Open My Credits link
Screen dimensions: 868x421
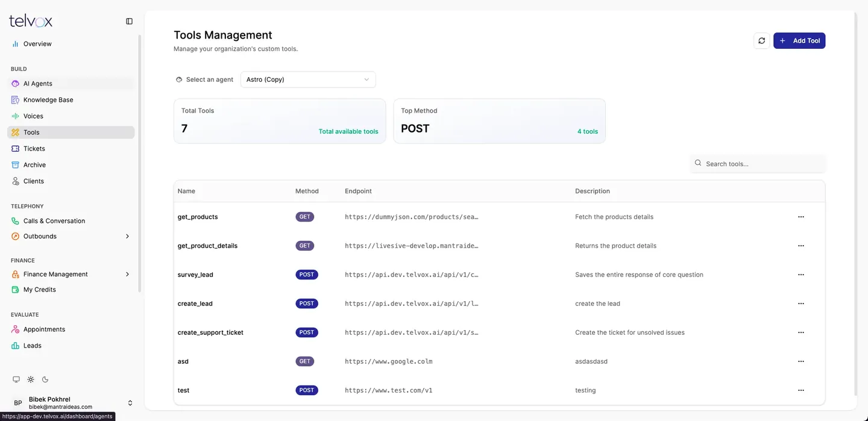[x=71, y=290]
